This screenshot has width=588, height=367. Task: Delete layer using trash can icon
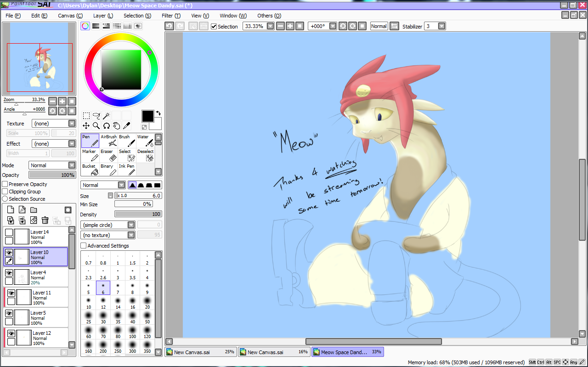click(x=45, y=220)
